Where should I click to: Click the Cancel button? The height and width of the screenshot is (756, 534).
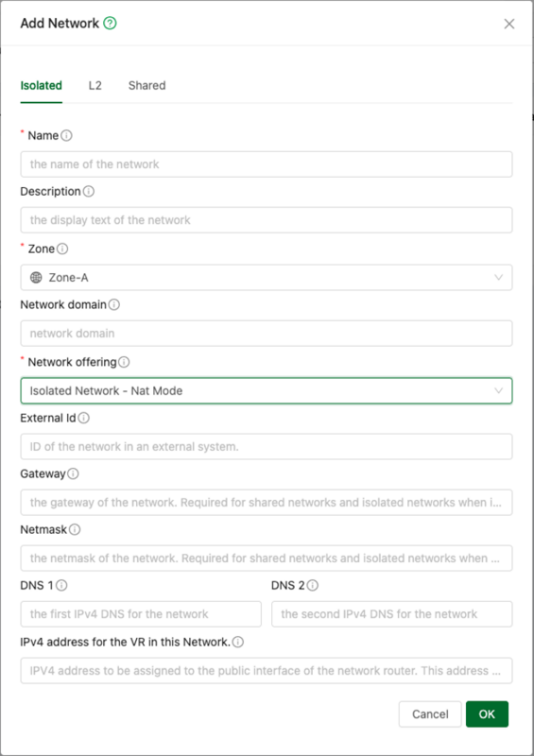(x=430, y=714)
